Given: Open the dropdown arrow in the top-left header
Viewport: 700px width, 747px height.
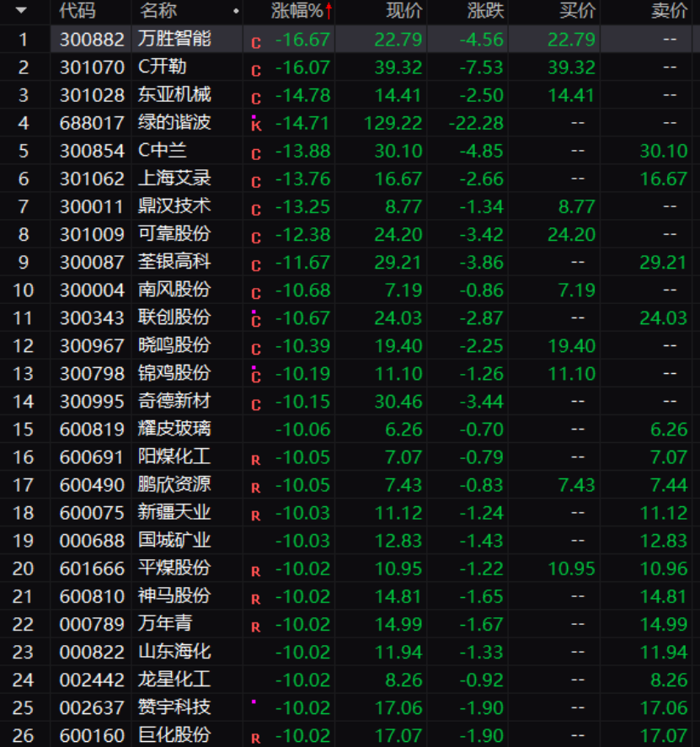Looking at the screenshot, I should [22, 11].
